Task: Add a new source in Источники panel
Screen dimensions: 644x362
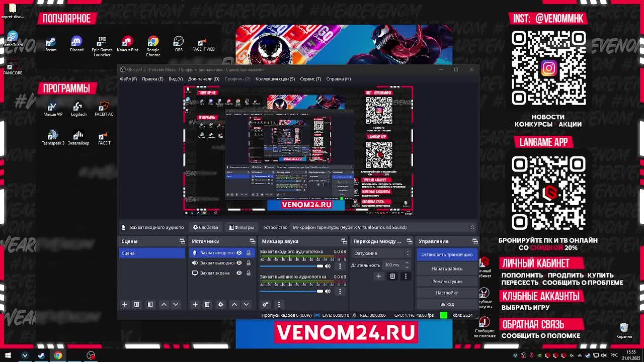Action: pyautogui.click(x=195, y=304)
